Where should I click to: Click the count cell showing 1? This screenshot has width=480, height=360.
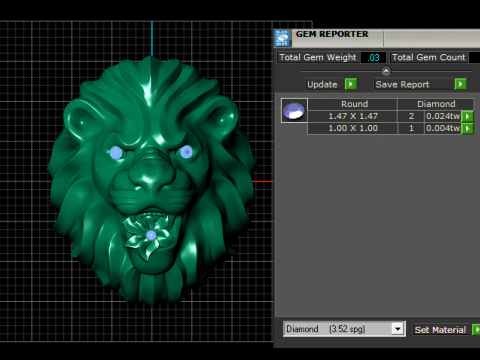point(411,128)
